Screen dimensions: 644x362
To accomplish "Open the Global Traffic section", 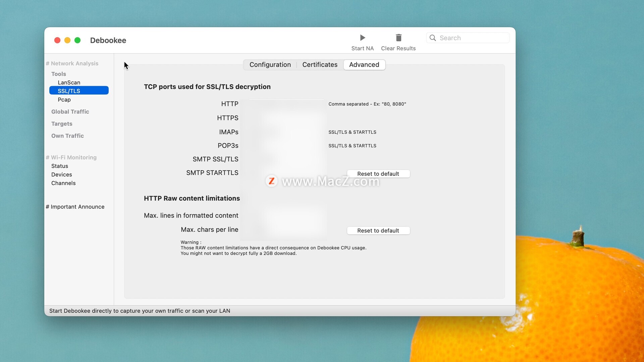I will 70,112.
